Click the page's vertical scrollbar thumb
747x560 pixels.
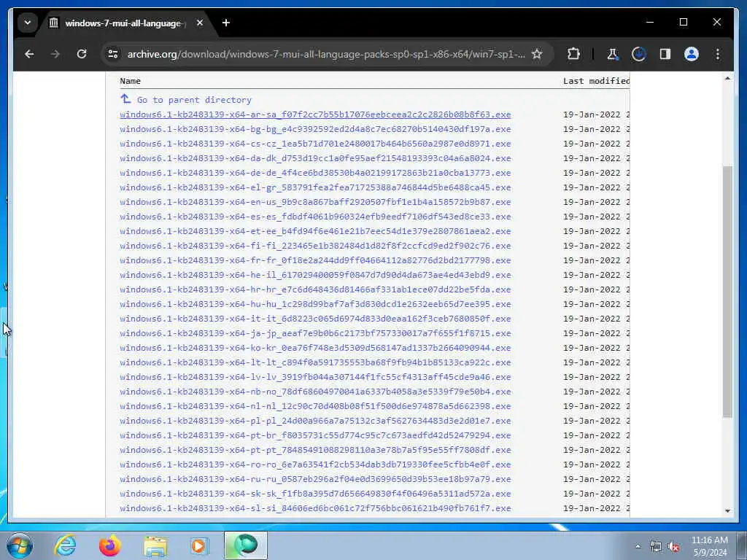(x=727, y=292)
